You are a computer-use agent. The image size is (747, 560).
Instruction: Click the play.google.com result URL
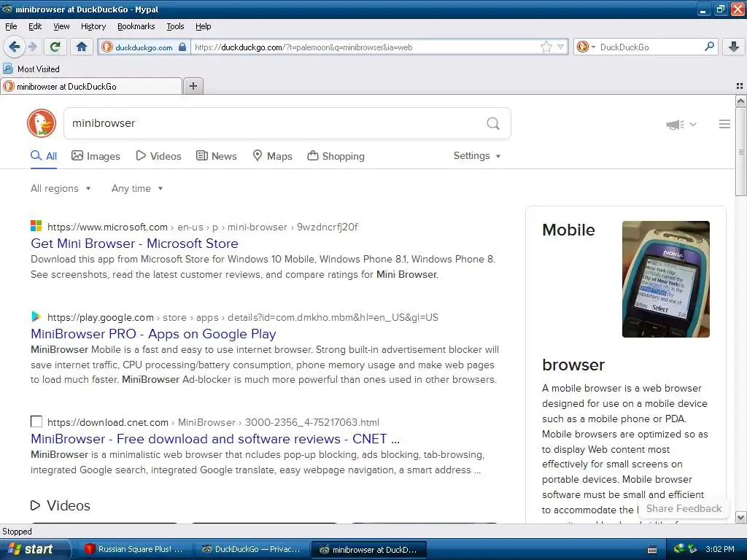click(242, 318)
